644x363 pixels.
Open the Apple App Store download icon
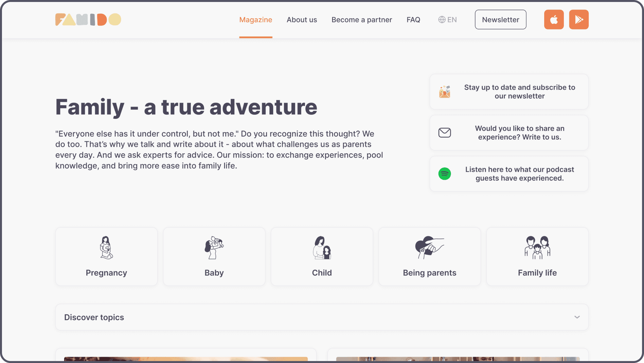(554, 19)
